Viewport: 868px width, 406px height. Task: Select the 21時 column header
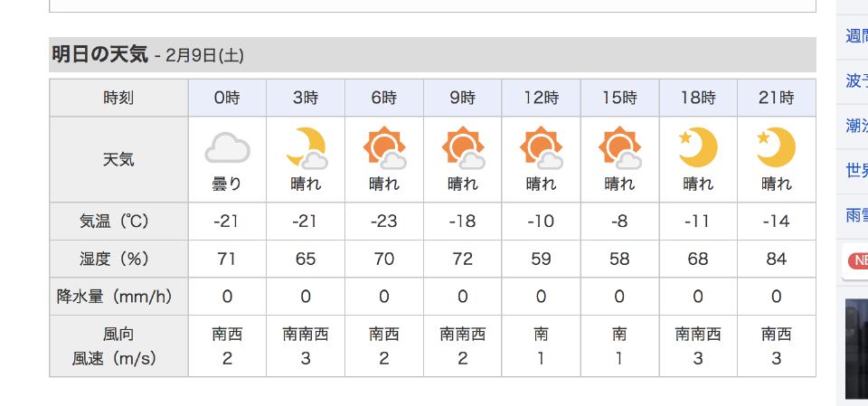776,98
